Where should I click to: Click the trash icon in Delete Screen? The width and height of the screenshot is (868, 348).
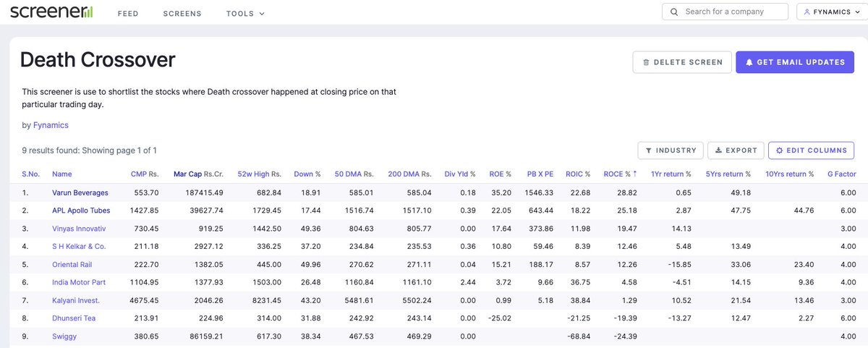click(646, 62)
